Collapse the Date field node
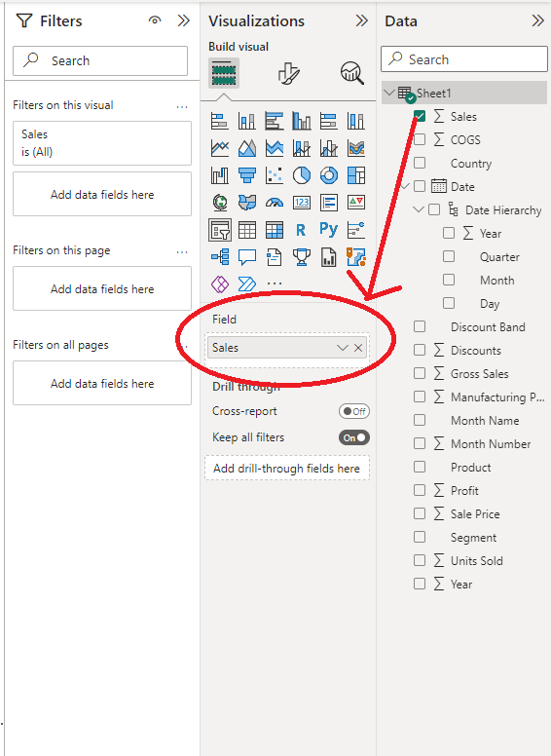 406,187
